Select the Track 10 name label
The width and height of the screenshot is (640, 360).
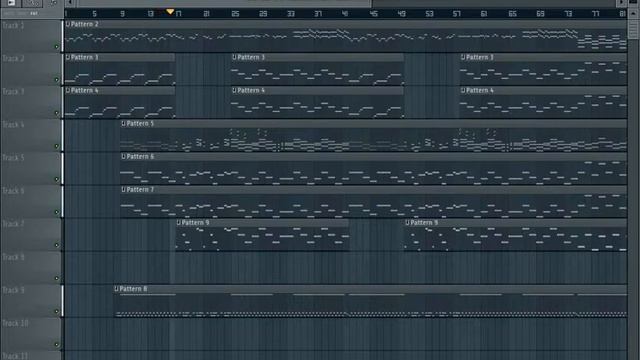[15, 323]
